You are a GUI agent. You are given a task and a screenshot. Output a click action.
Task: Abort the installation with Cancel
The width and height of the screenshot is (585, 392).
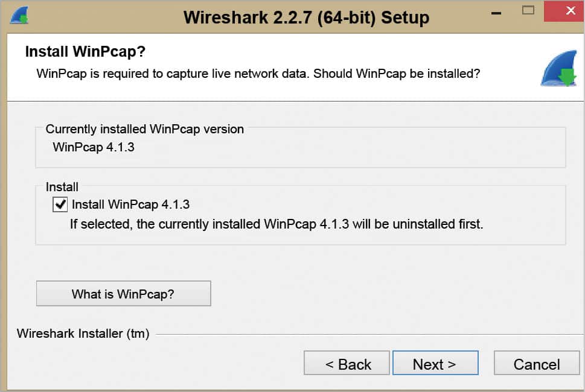pos(536,364)
